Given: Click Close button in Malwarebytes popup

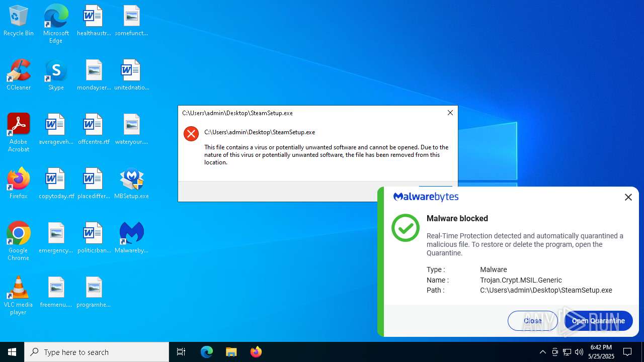Looking at the screenshot, I should [533, 321].
